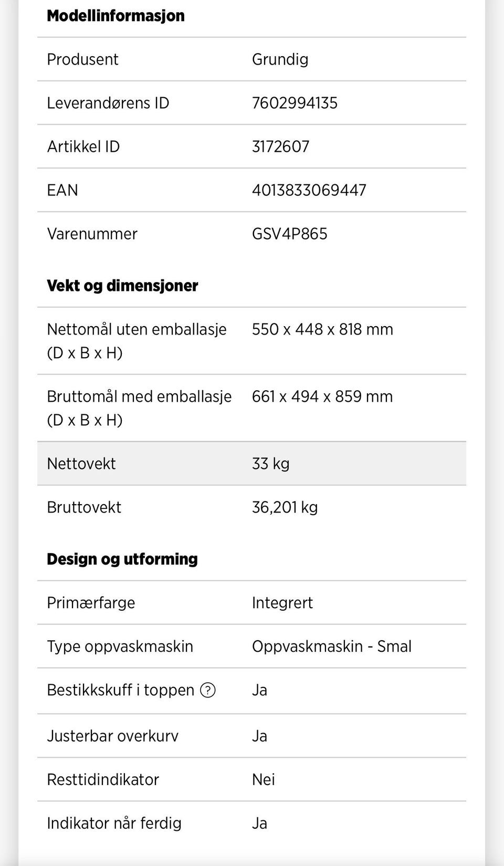This screenshot has height=866, width=504.
Task: Click the Produsent row label
Action: tap(82, 59)
